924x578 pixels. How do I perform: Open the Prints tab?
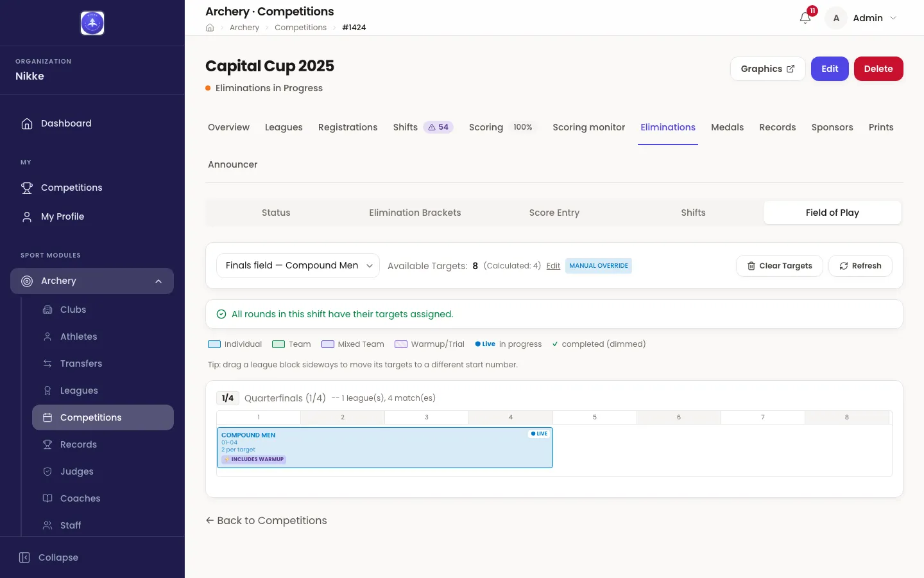pos(881,127)
